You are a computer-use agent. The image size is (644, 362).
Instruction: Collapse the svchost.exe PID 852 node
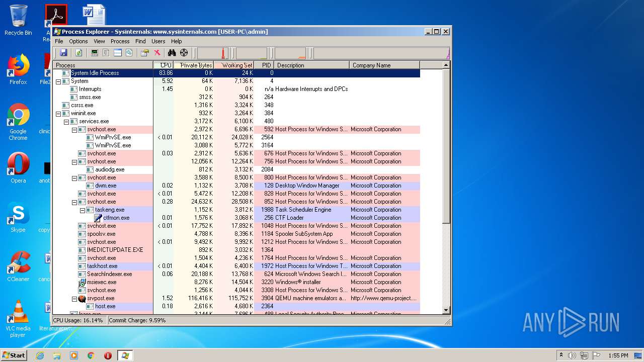[x=74, y=202]
